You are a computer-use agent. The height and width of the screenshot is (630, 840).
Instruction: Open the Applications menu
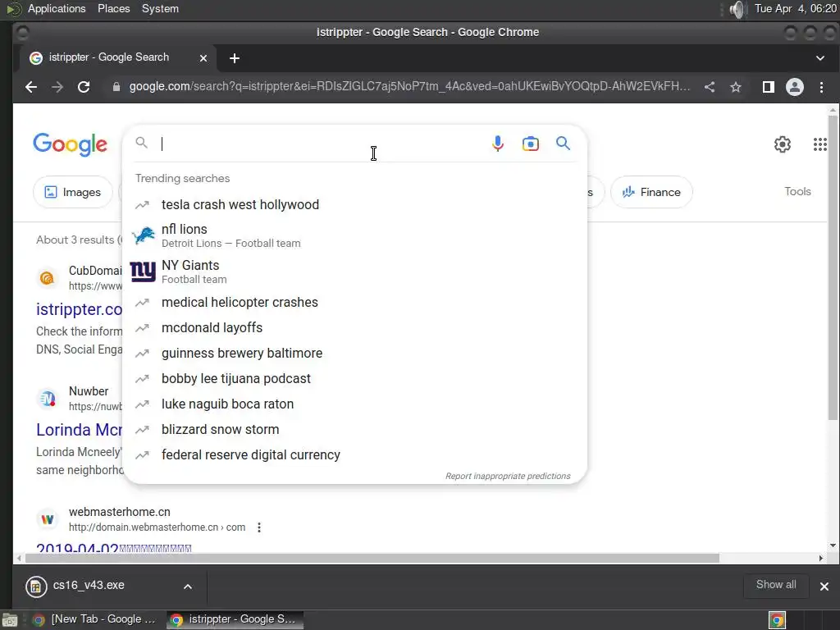57,8
